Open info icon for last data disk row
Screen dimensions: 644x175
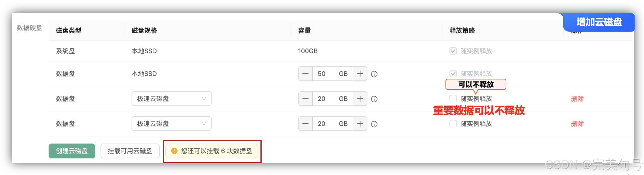374,124
